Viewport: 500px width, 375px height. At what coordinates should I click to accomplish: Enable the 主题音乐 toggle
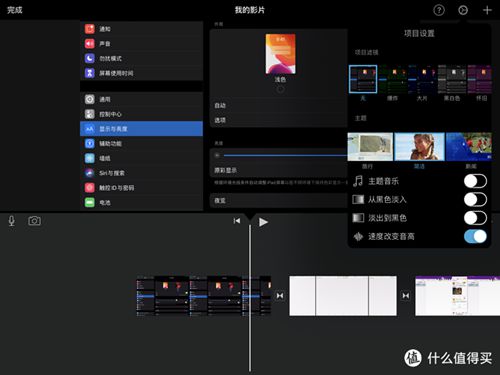click(x=475, y=181)
